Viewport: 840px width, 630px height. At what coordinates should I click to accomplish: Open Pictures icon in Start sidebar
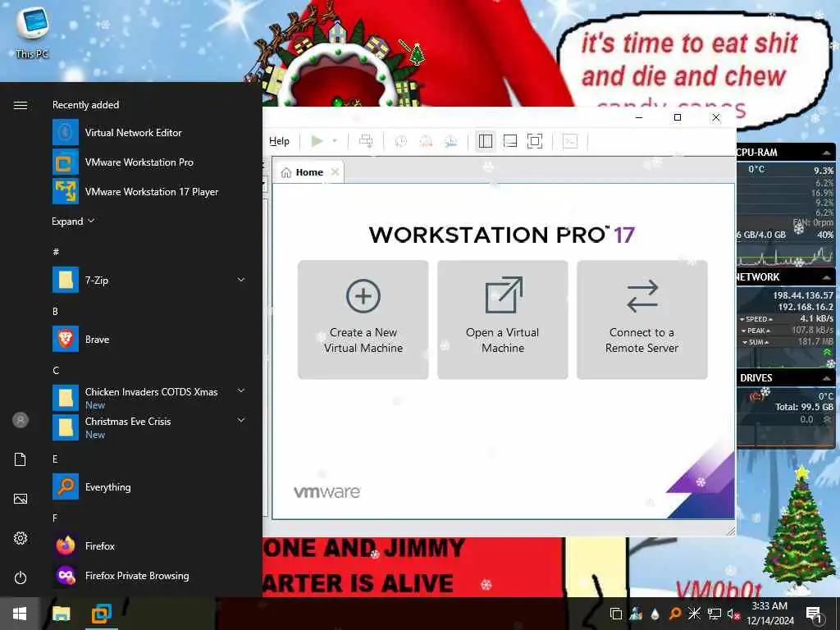click(21, 499)
